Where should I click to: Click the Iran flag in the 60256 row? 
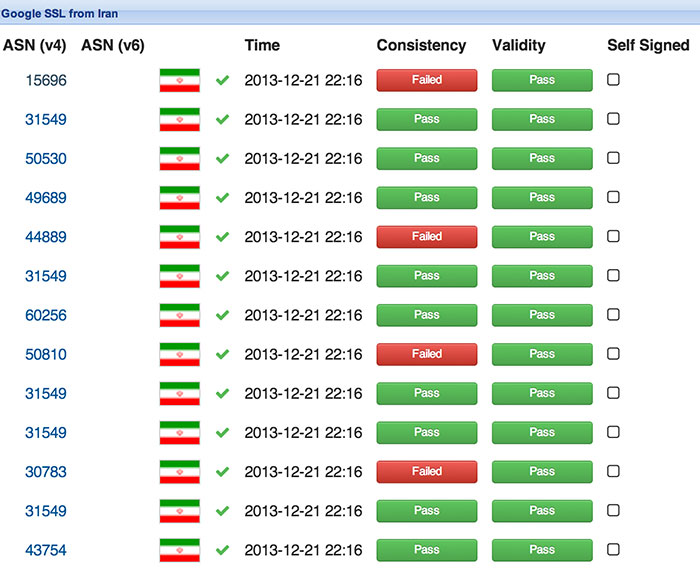pyautogui.click(x=179, y=315)
